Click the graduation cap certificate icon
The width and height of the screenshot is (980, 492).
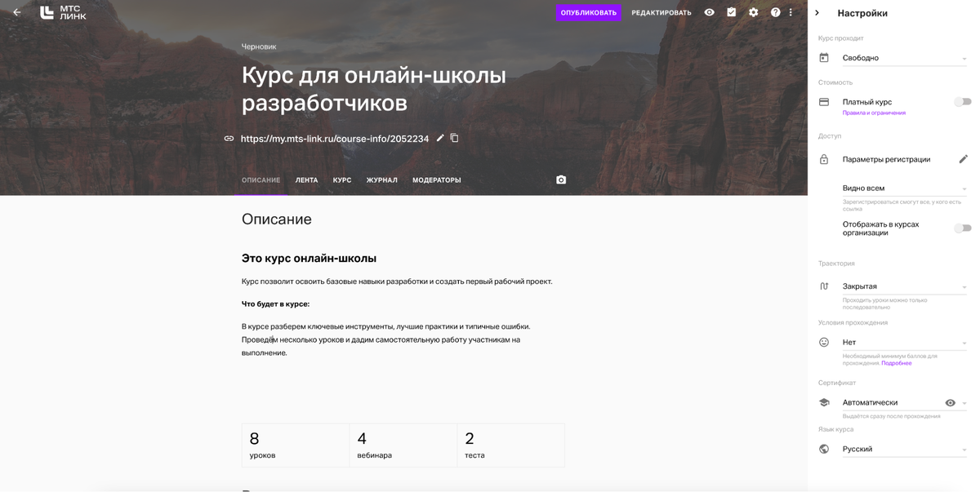coord(824,402)
